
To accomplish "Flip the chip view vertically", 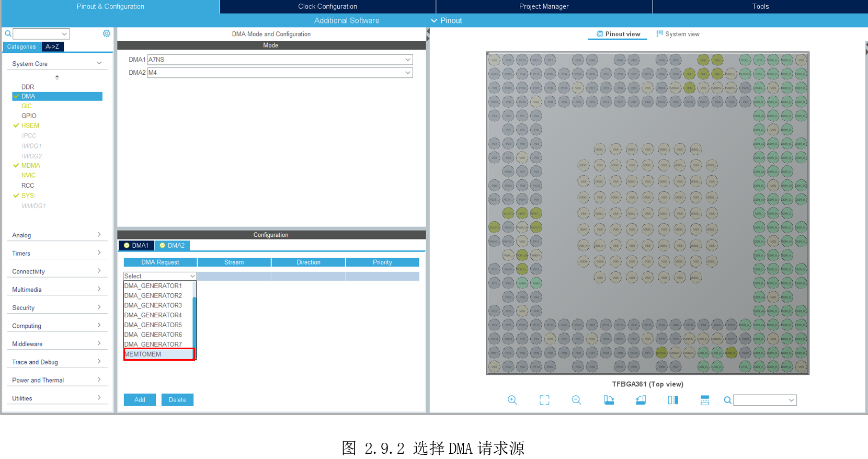I will coord(705,400).
